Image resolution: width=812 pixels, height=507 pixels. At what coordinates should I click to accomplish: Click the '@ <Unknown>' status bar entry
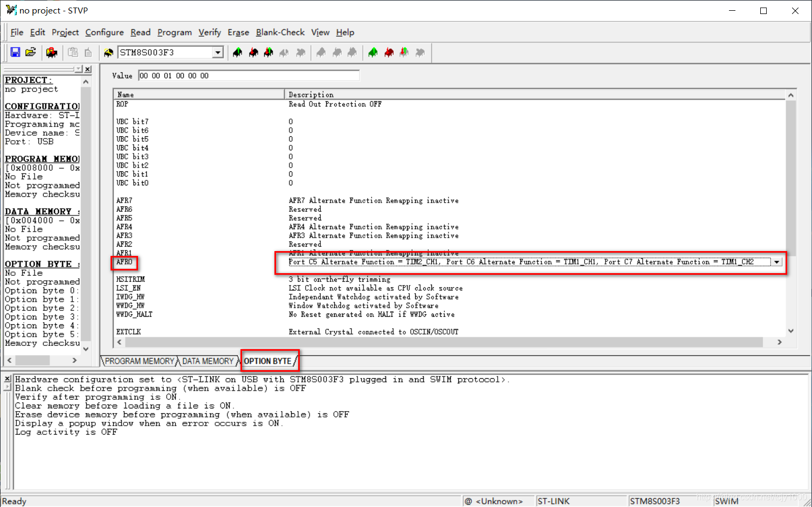[x=494, y=501]
